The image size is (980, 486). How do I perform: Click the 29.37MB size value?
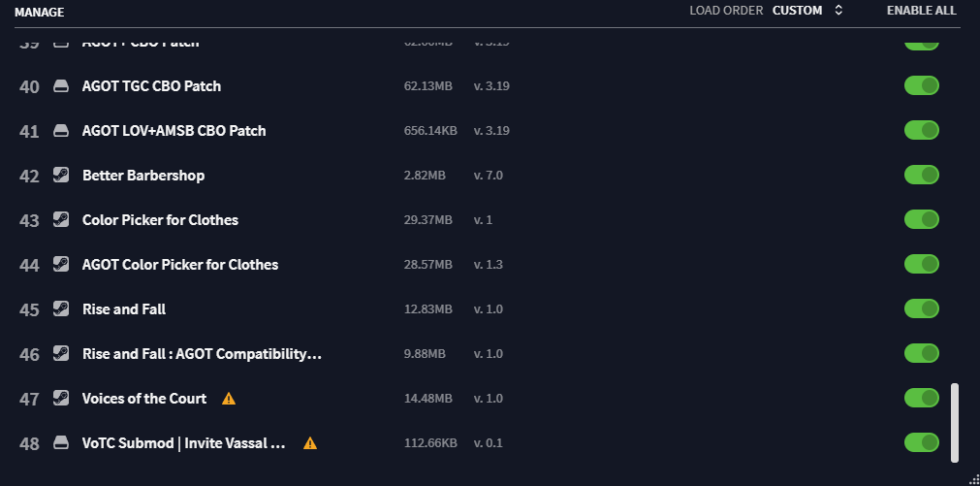[428, 220]
